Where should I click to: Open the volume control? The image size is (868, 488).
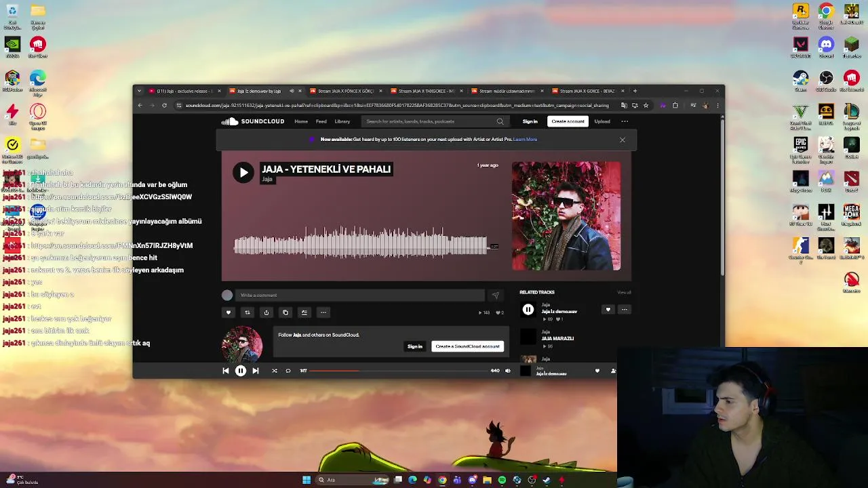click(508, 371)
